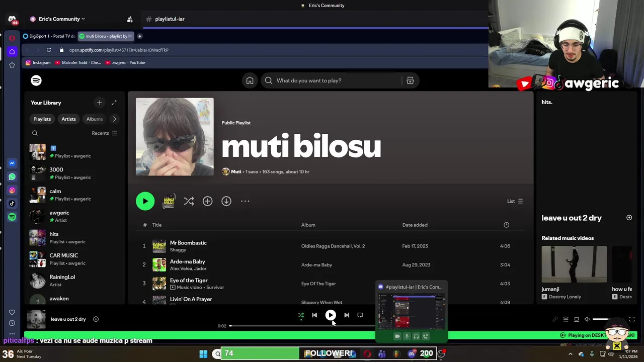Click play in the bottom player bar

[331, 315]
